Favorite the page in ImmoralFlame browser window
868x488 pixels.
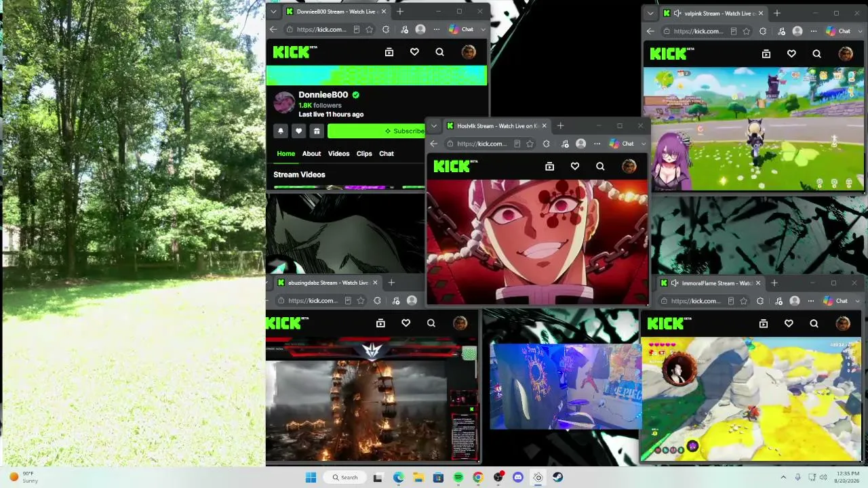click(743, 301)
